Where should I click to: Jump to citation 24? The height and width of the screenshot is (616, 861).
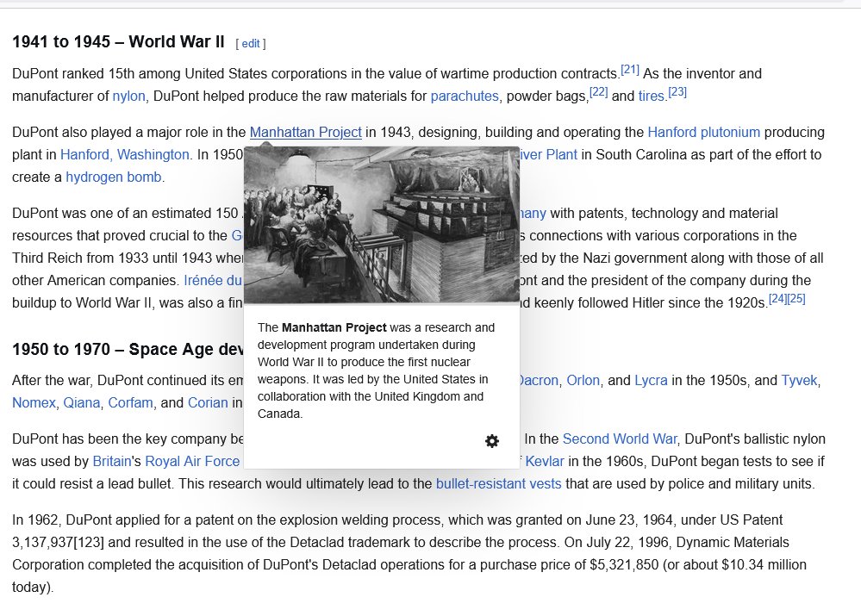click(x=777, y=299)
